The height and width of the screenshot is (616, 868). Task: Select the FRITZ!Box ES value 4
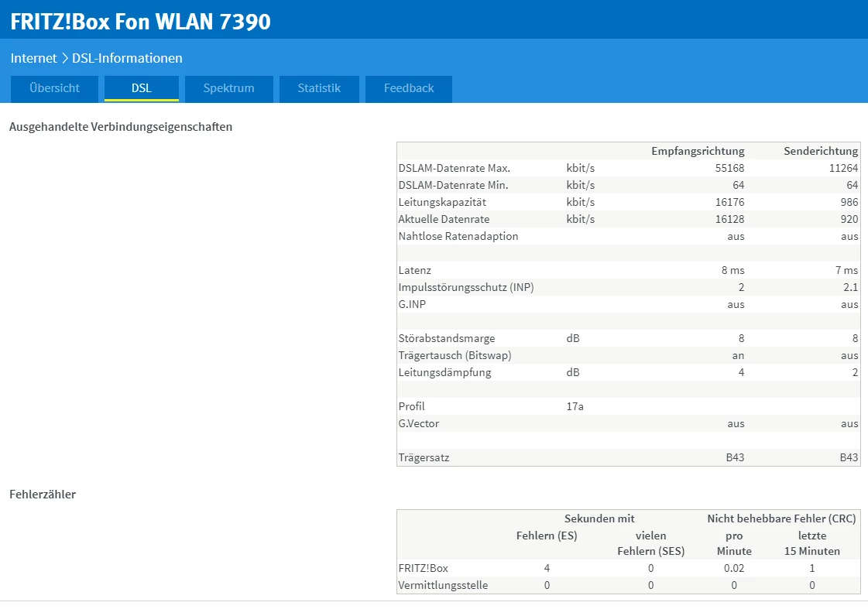pos(547,568)
